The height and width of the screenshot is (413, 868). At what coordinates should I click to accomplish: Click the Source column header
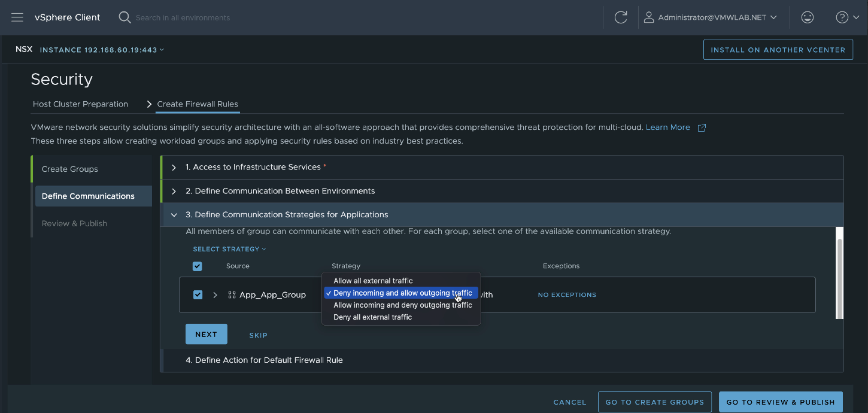click(238, 266)
